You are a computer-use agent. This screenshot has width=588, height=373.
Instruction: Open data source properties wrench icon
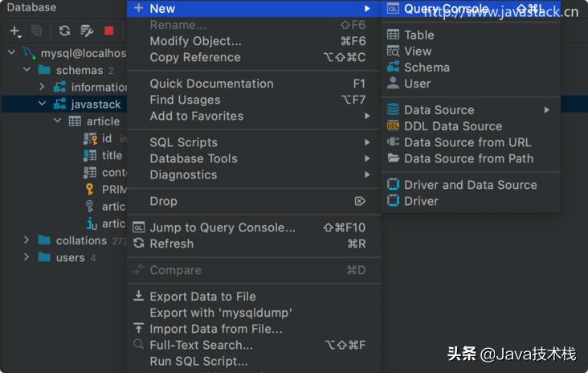[x=87, y=31]
